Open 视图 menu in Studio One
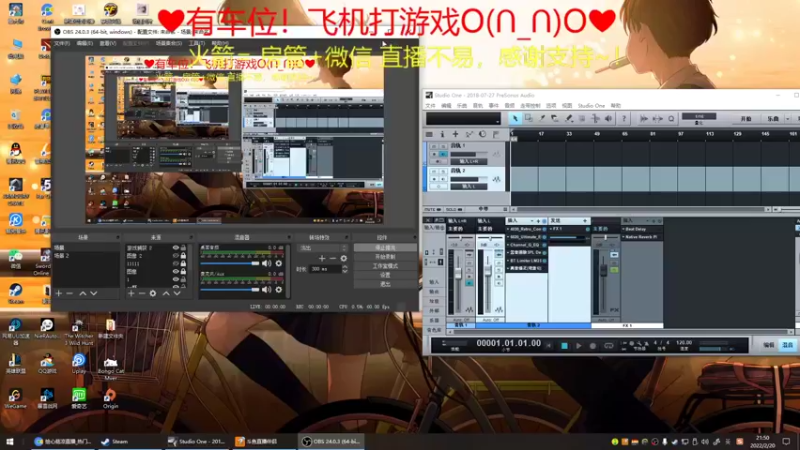This screenshot has width=800, height=450. [567, 106]
